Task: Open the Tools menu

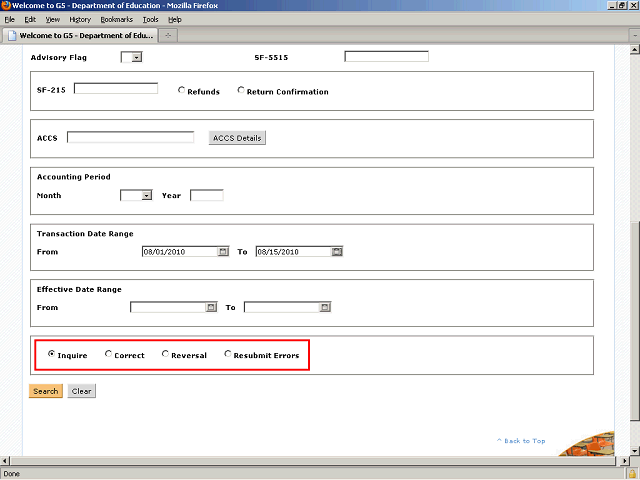Action: tap(150, 20)
